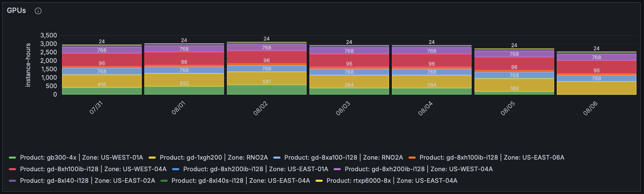Toggle gb300-4x US-WEST-01A series in legend
The width and height of the screenshot is (644, 194).
(81, 158)
